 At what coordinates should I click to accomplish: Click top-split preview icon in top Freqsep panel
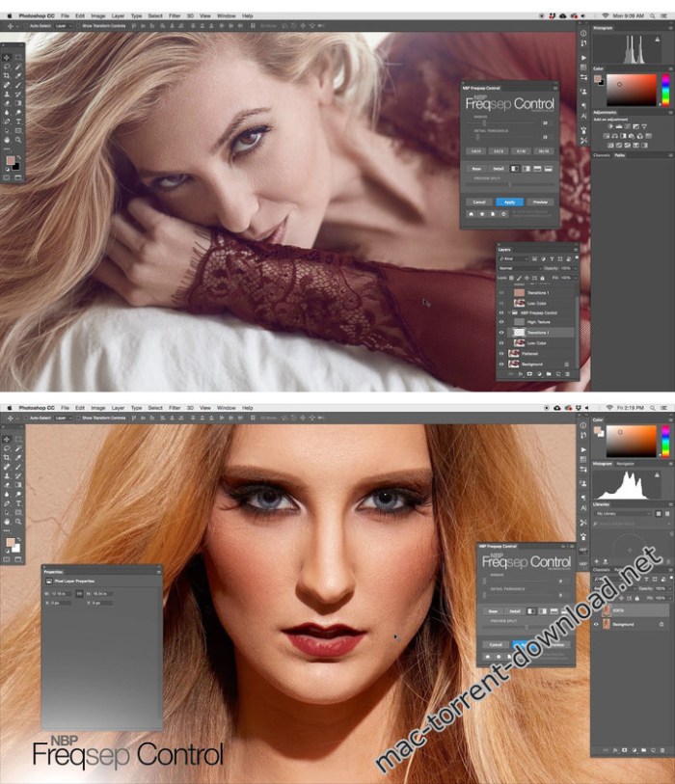point(537,169)
